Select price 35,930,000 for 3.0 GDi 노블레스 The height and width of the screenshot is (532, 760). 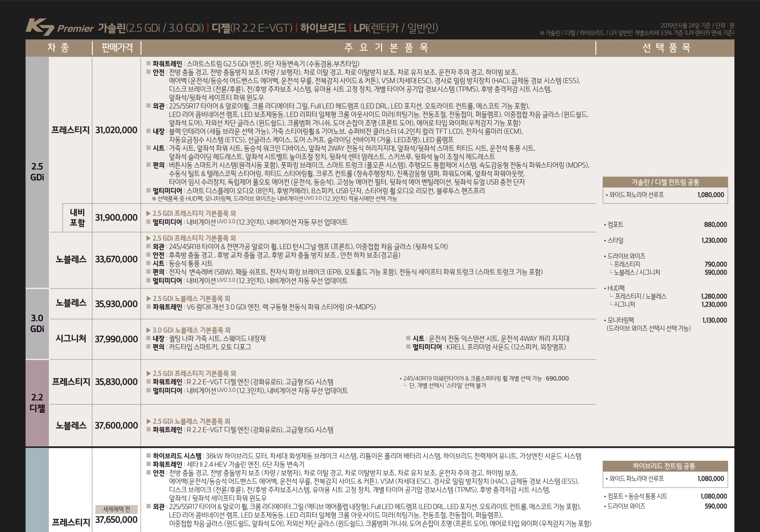point(116,303)
